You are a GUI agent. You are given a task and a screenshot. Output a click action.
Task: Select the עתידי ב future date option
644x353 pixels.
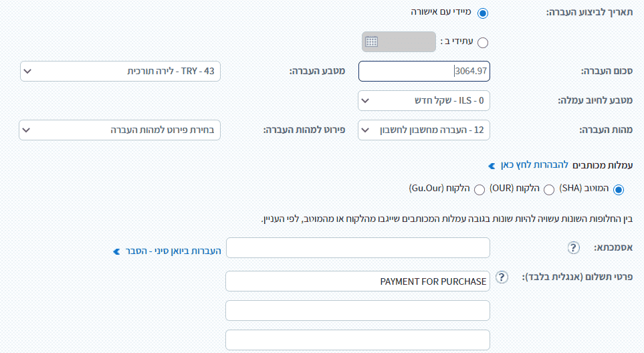pos(483,42)
